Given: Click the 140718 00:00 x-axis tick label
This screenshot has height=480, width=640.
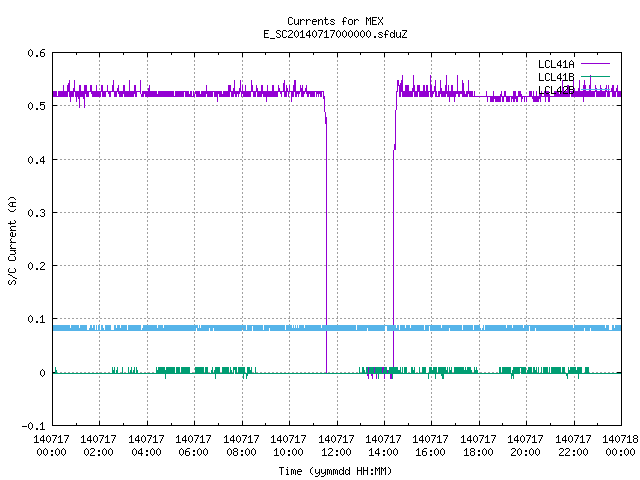Looking at the screenshot, I should [620, 446].
